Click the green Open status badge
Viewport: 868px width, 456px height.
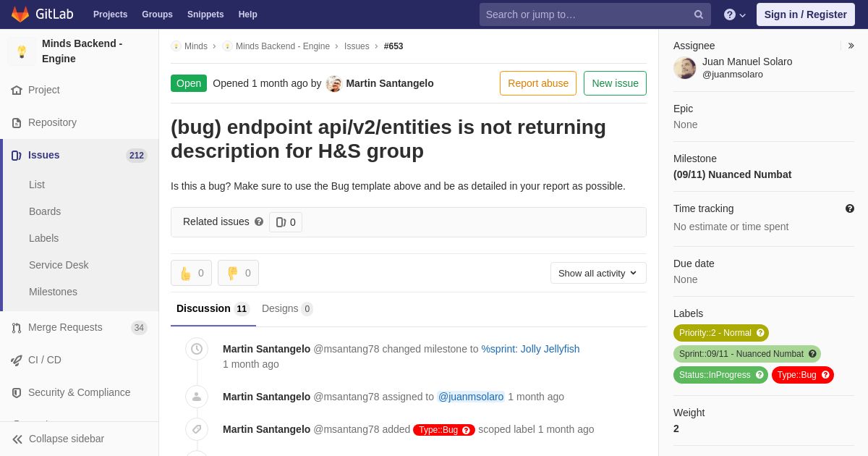pos(189,83)
